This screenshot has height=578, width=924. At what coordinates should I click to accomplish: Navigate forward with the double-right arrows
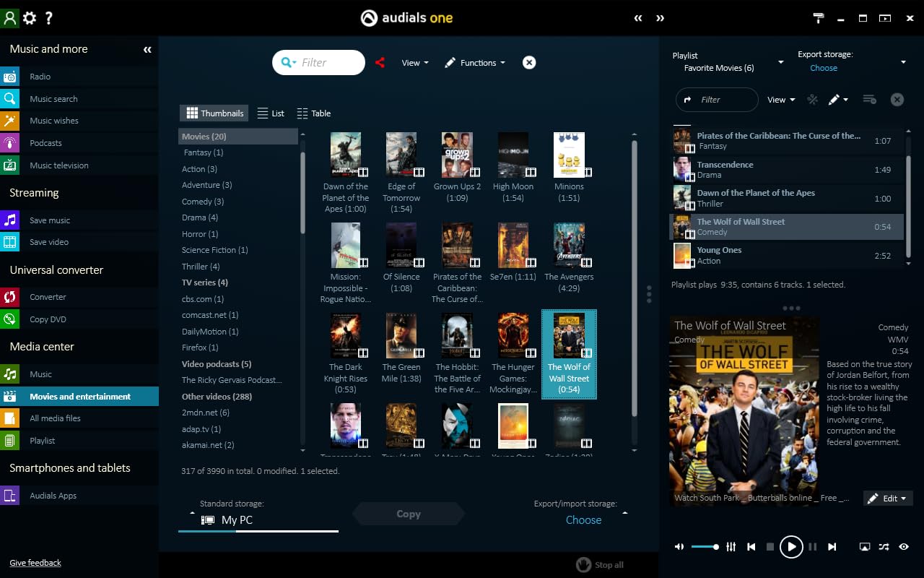coord(660,18)
